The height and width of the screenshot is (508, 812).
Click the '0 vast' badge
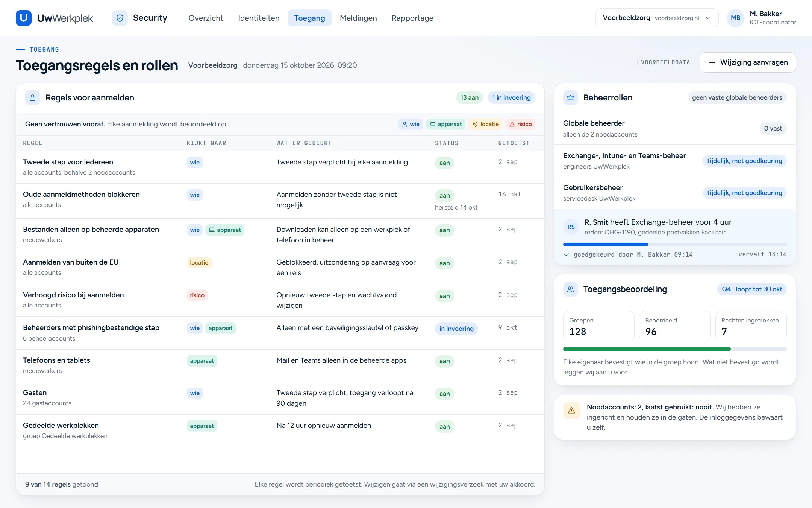click(773, 129)
